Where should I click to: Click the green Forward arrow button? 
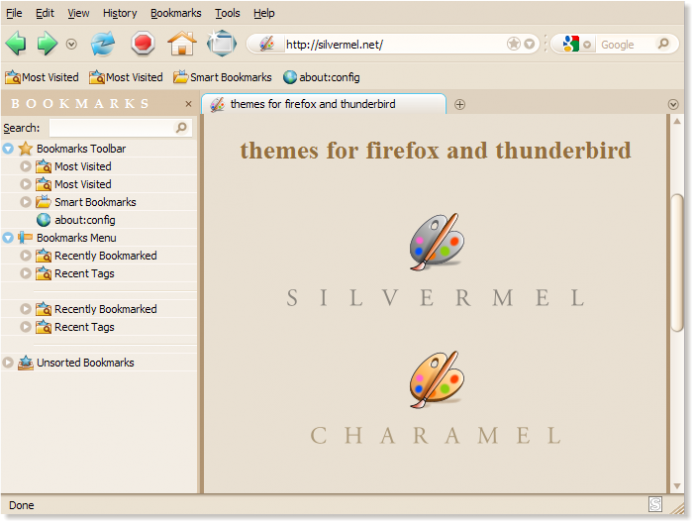47,44
